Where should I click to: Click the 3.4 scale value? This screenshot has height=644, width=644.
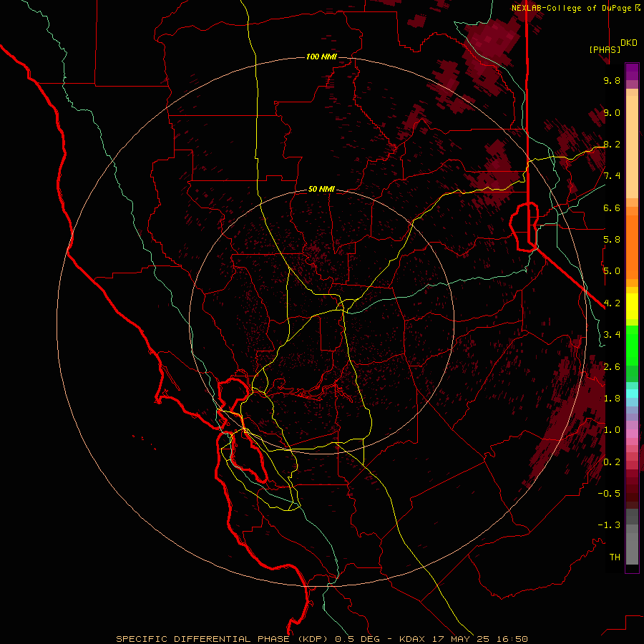point(612,335)
